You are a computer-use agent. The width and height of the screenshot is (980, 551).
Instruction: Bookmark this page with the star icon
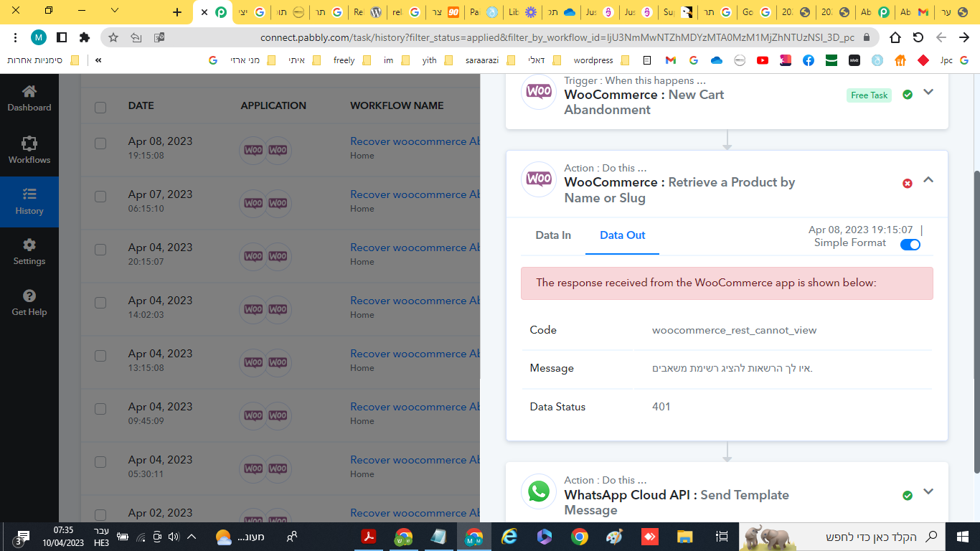point(113,37)
